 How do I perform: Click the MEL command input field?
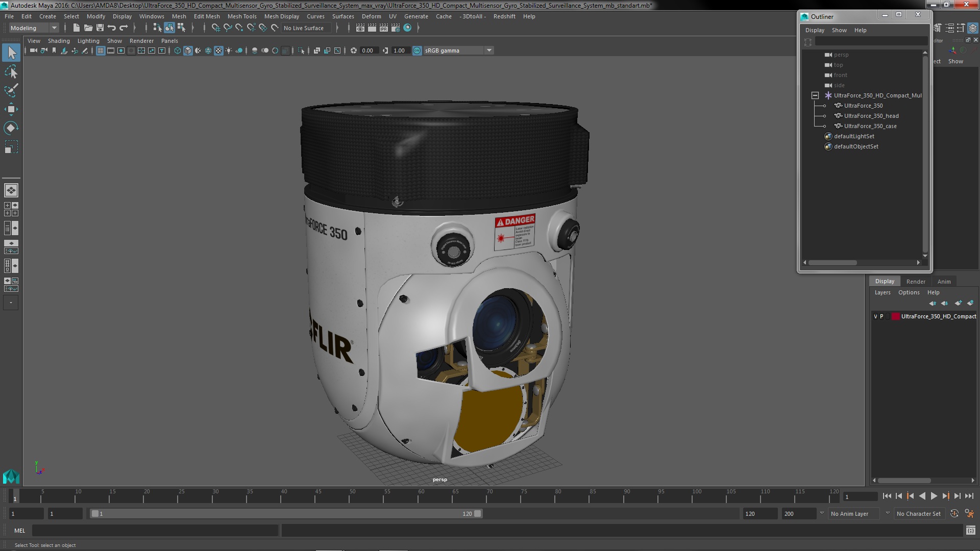pos(155,531)
